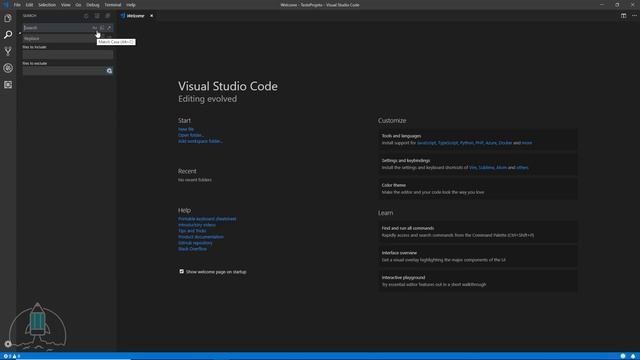Click the New file link

tap(186, 129)
